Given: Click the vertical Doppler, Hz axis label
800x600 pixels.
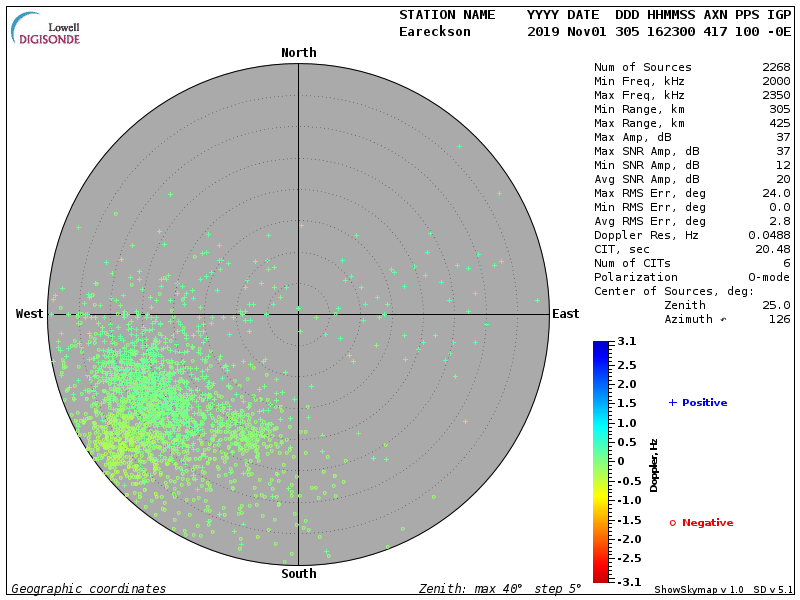Looking at the screenshot, I should pos(655,465).
